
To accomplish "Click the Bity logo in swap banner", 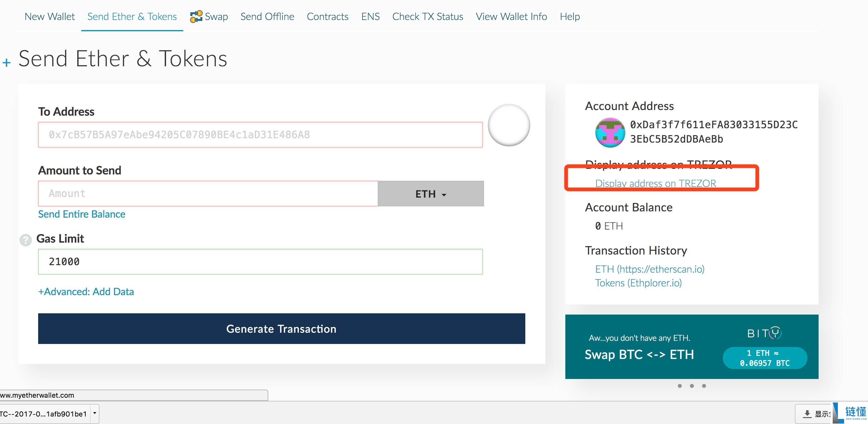I will click(764, 333).
